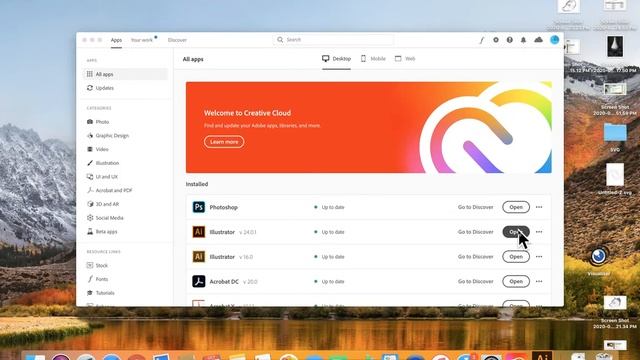The width and height of the screenshot is (640, 360).
Task: Open more options menu for Illustrator v16.0
Action: click(539, 257)
